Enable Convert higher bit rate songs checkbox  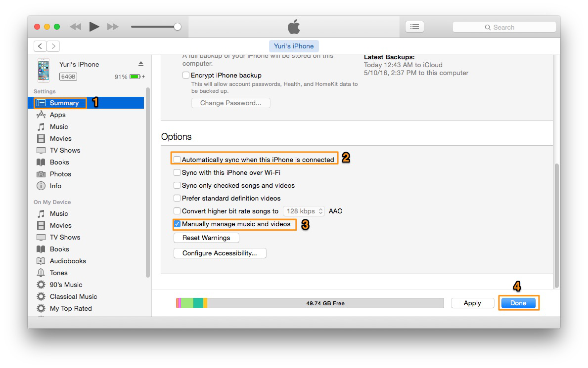177,211
